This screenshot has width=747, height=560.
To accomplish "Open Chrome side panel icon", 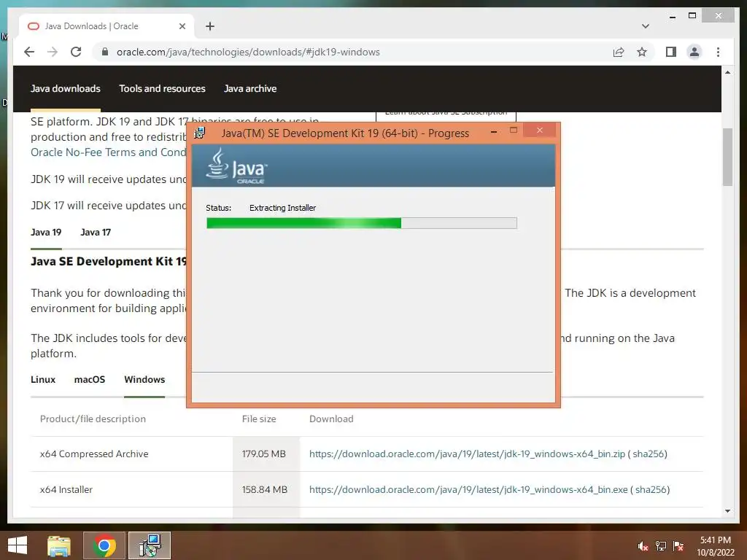I will [x=671, y=52].
